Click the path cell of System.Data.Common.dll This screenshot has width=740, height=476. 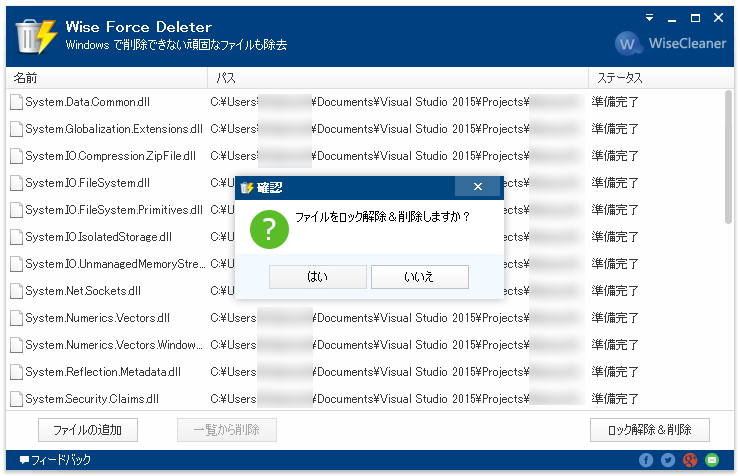point(398,102)
